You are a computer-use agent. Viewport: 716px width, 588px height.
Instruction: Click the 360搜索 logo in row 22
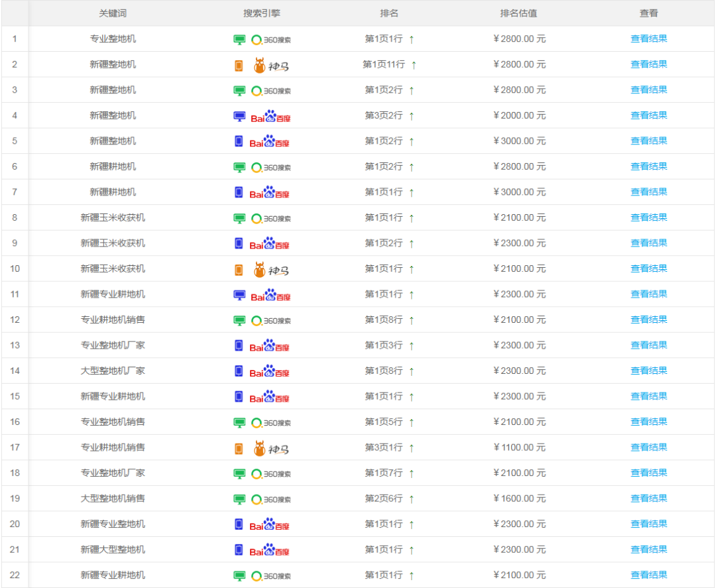270,575
